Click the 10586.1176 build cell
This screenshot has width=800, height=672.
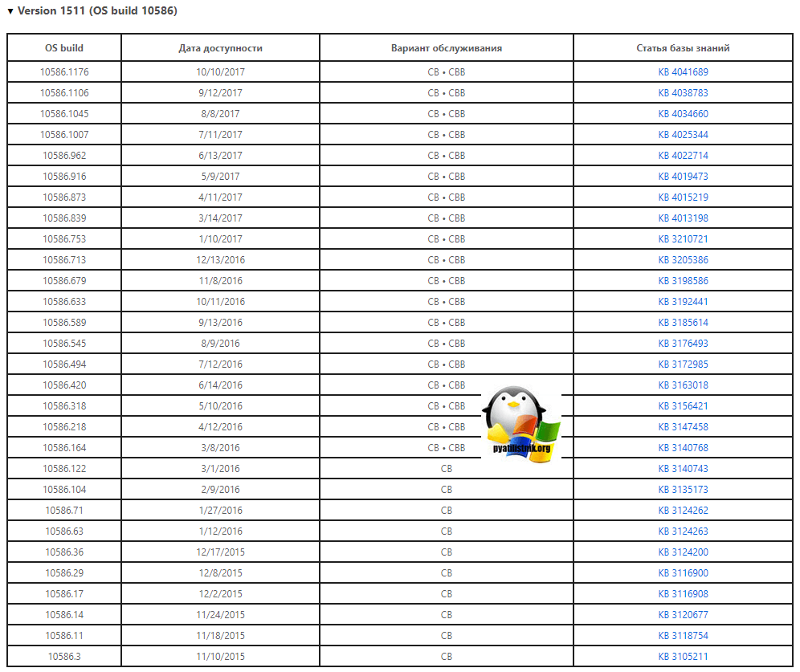pos(64,72)
